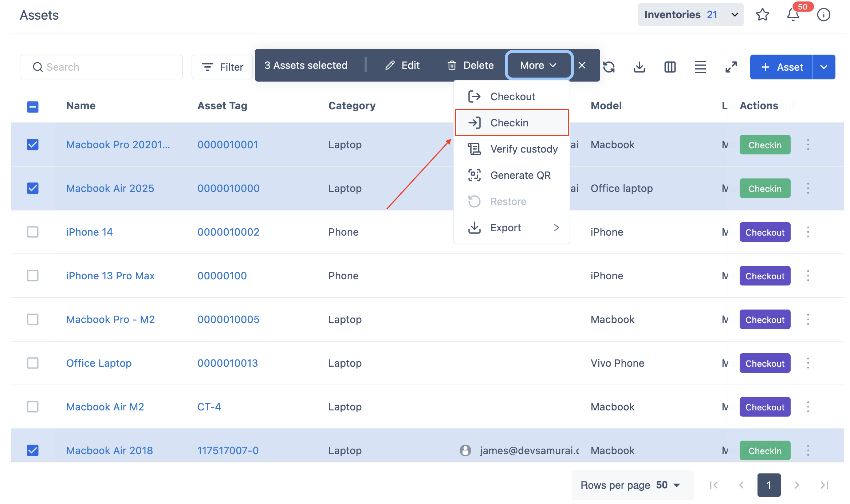The width and height of the screenshot is (850, 504).
Task: Uncheck the Macbook Air 2025 checkbox
Action: [33, 188]
